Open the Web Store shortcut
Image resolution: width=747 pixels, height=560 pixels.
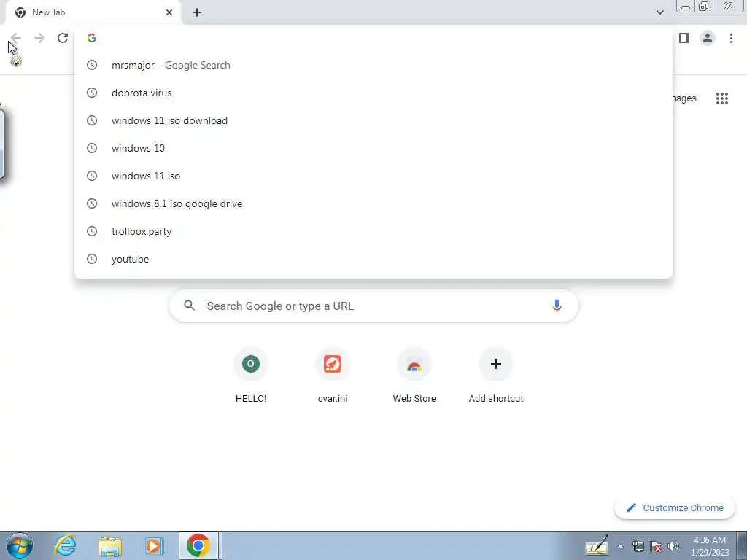coord(414,376)
